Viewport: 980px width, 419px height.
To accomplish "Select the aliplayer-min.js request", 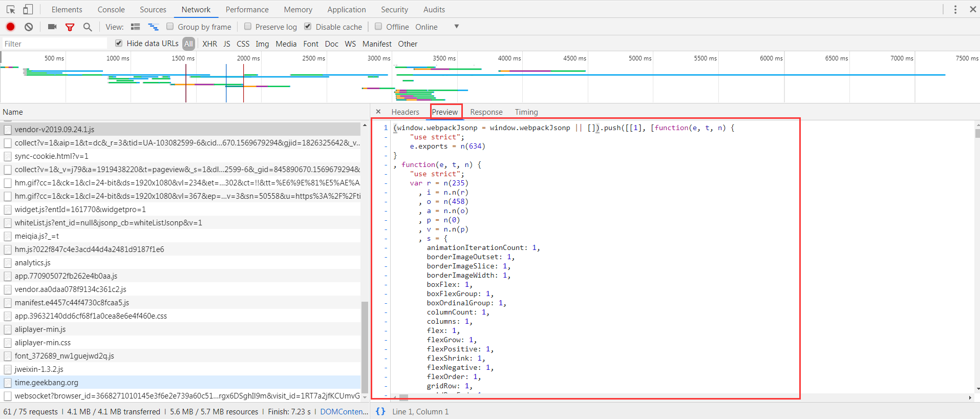I will tap(40, 329).
